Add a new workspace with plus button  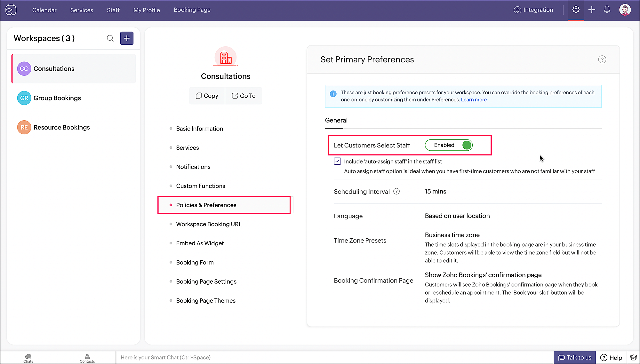[x=127, y=38]
